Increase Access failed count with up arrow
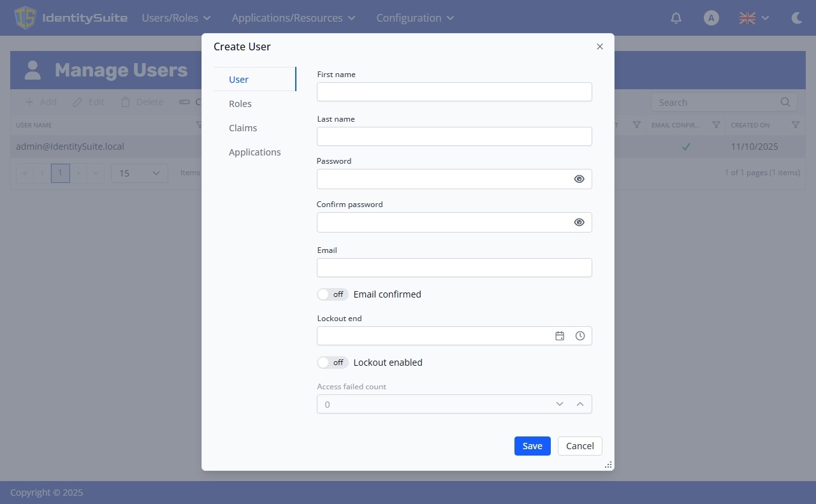The image size is (816, 504). click(580, 403)
